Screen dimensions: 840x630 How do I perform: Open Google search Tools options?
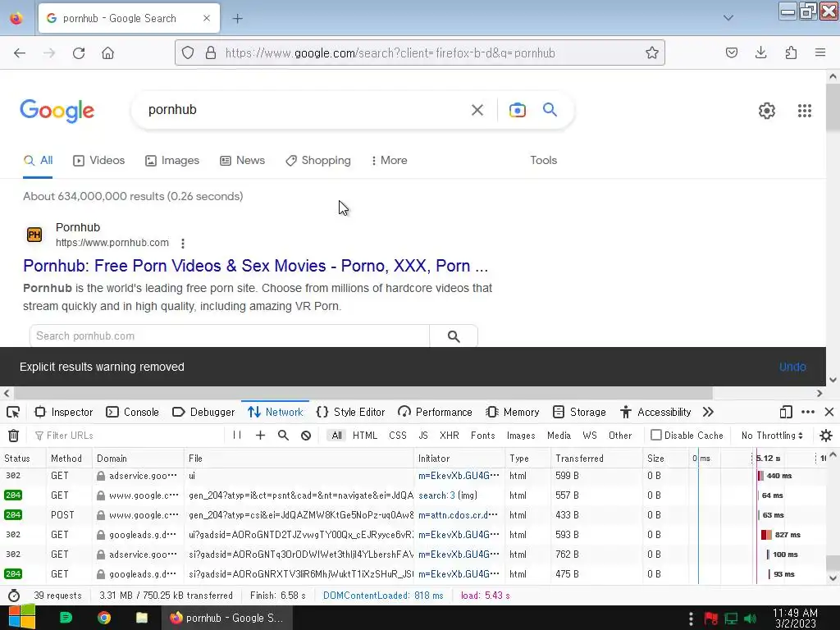pos(543,160)
